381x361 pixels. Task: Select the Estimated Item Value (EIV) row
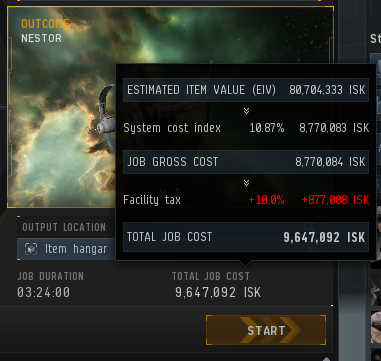(246, 90)
